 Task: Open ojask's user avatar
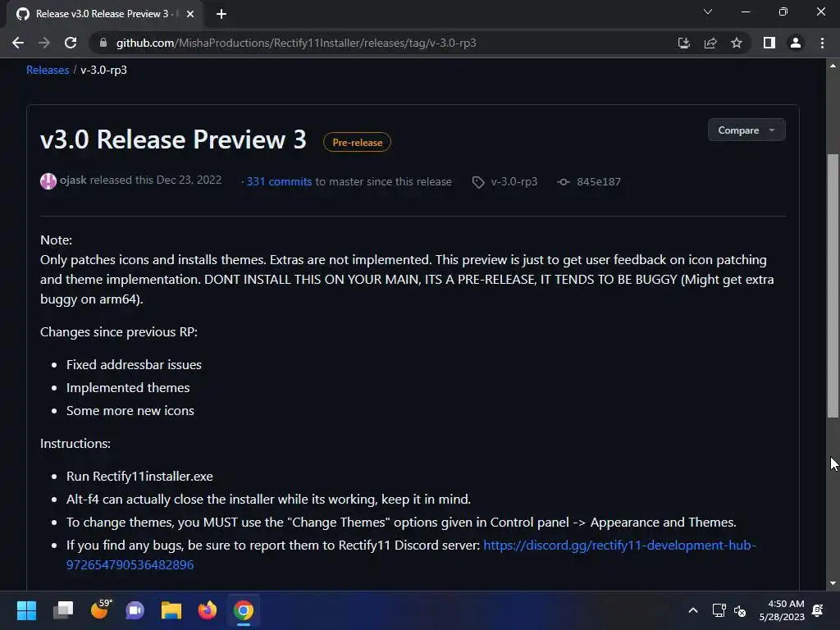pos(48,181)
